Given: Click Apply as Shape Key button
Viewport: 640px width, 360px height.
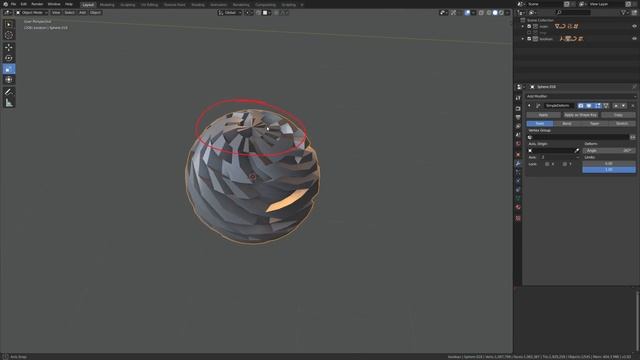Looking at the screenshot, I should 580,115.
